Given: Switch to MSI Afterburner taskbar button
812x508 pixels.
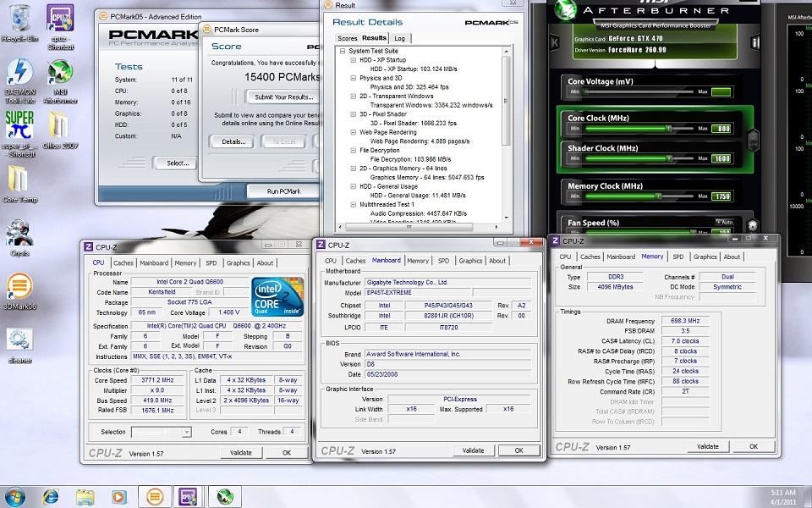Looking at the screenshot, I should [x=224, y=497].
